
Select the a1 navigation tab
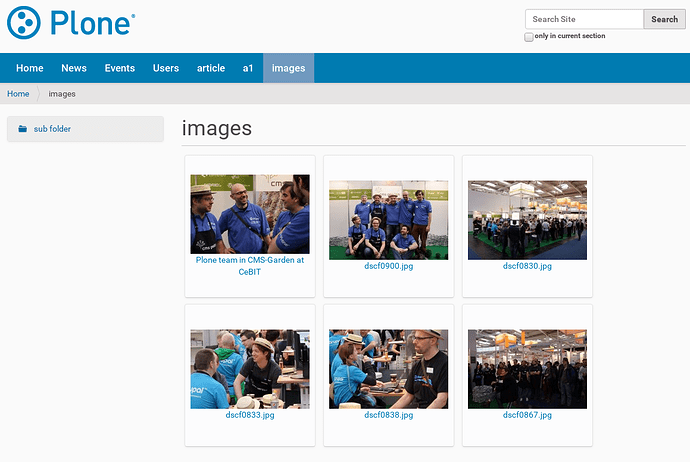pos(248,68)
